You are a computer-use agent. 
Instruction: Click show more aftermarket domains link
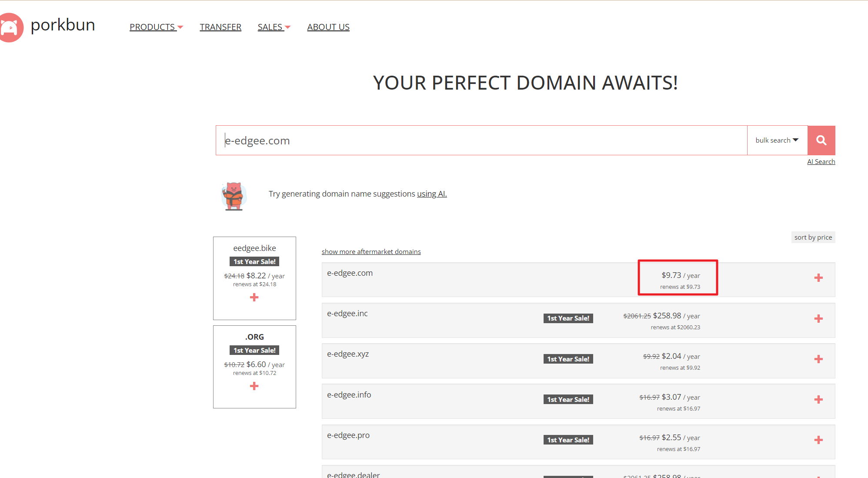point(371,252)
